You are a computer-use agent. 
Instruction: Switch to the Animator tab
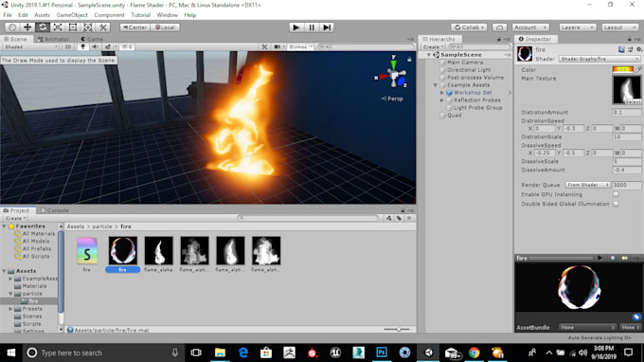[x=53, y=39]
